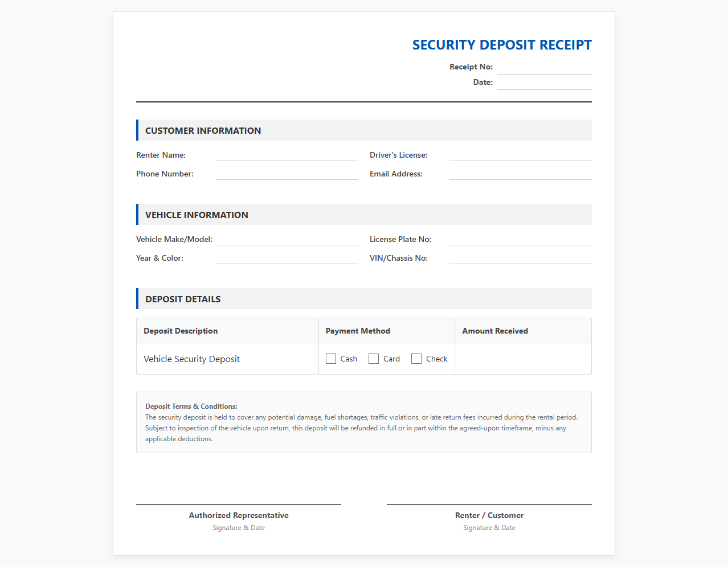Click the VIN/Chassis No field
The image size is (728, 567).
point(521,258)
